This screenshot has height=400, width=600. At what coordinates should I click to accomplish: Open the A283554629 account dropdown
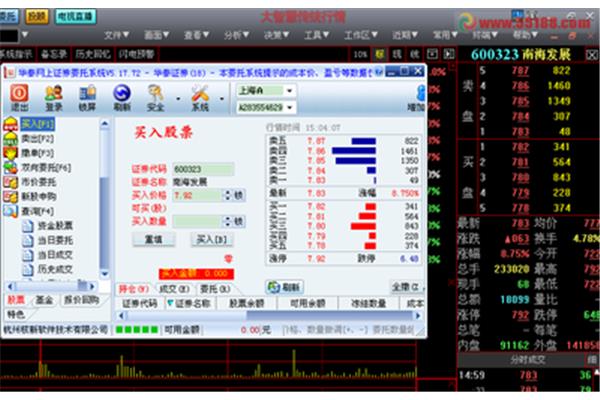coord(290,108)
